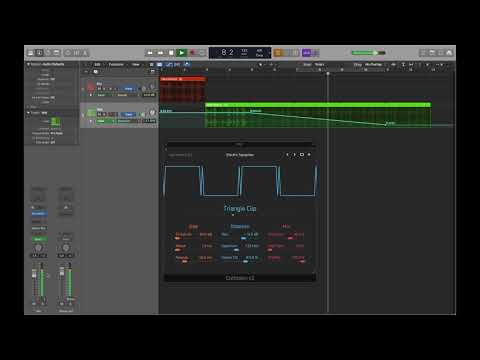480x360 pixels.
Task: Toggle the purple Count-in button
Action: 306,53
